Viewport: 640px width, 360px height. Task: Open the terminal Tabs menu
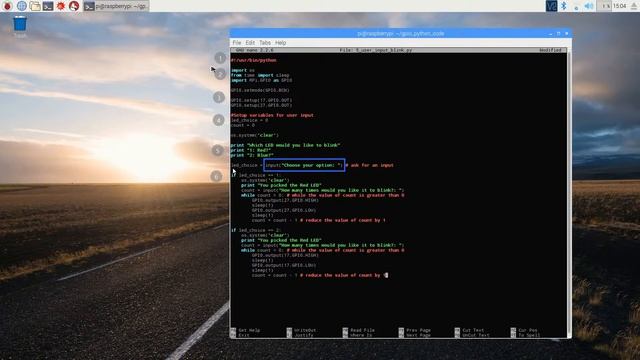pos(265,42)
